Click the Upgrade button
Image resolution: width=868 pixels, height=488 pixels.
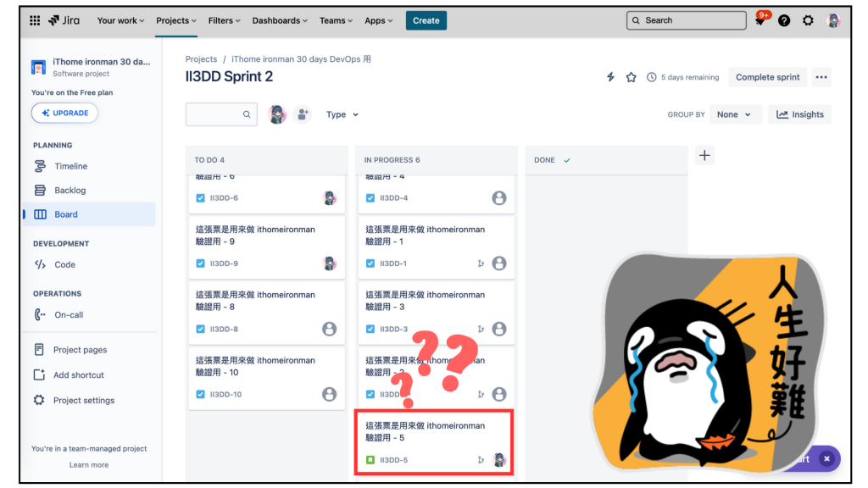(64, 113)
